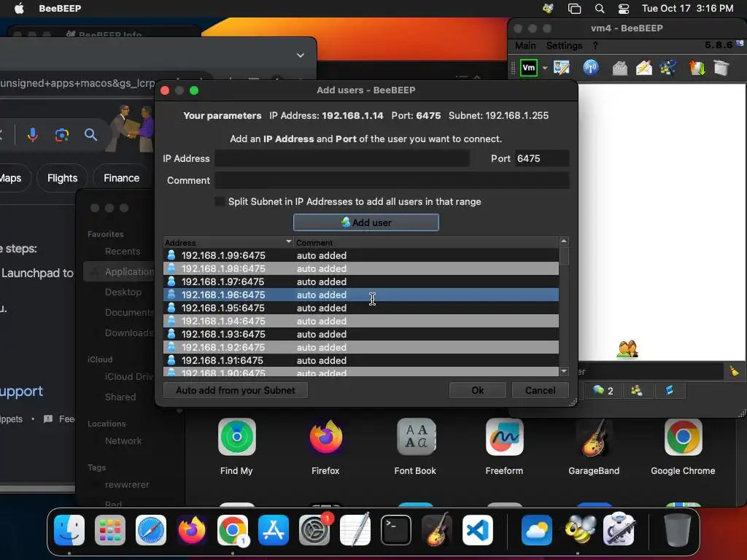Click Auto add from your Subnet button
The height and width of the screenshot is (560, 747).
point(236,391)
